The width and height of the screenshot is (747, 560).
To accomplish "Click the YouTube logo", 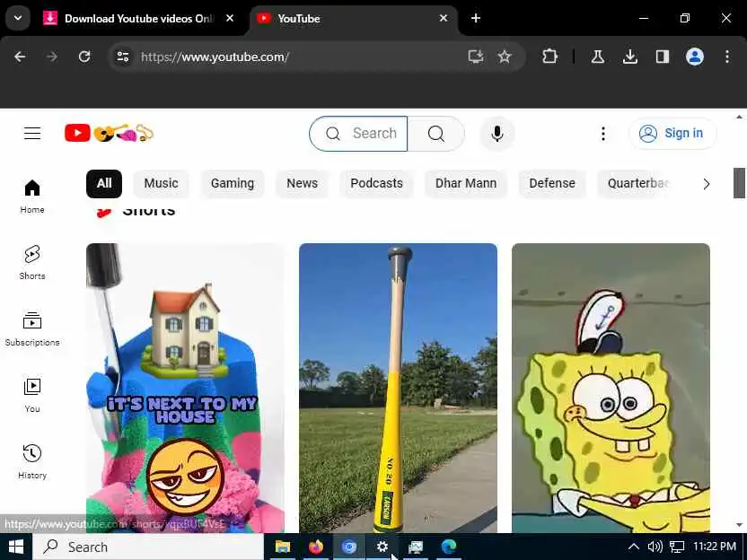I will (110, 134).
